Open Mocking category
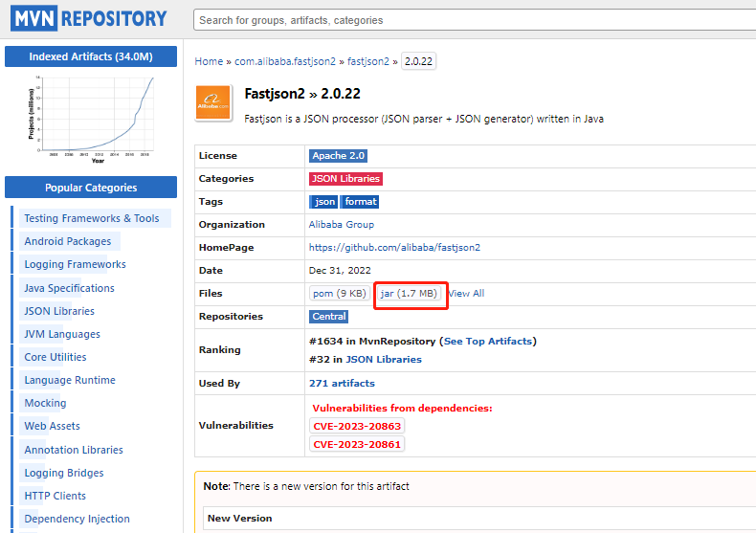This screenshot has width=756, height=533. point(45,404)
